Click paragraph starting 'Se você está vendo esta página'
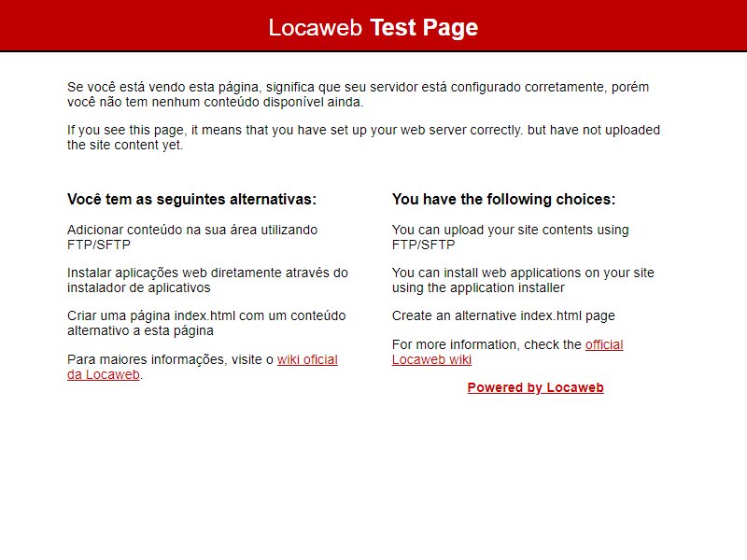 (358, 94)
